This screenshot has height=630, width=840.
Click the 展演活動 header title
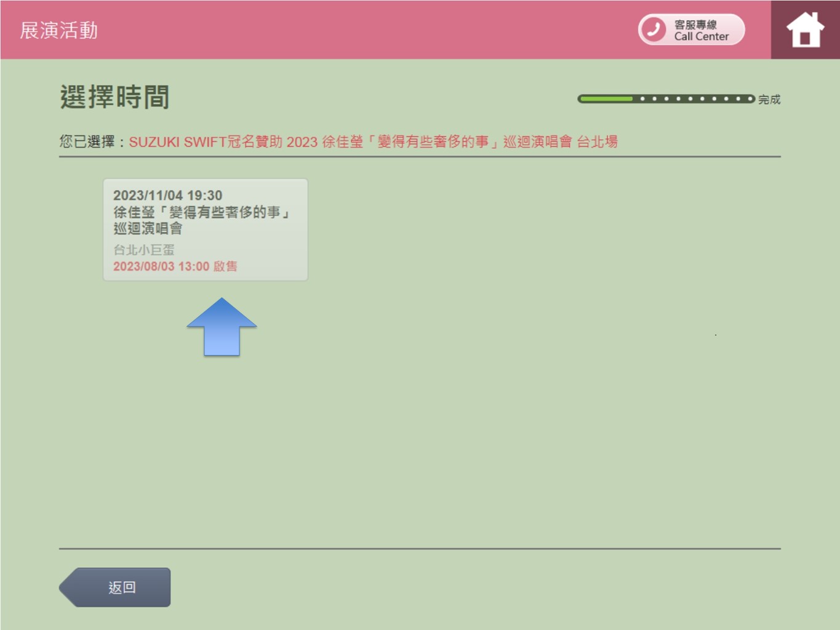click(x=59, y=30)
